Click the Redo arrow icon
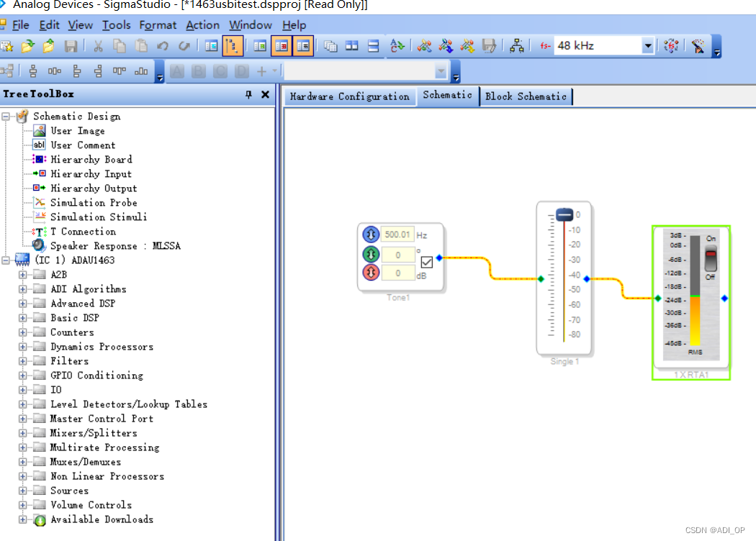 (x=184, y=46)
